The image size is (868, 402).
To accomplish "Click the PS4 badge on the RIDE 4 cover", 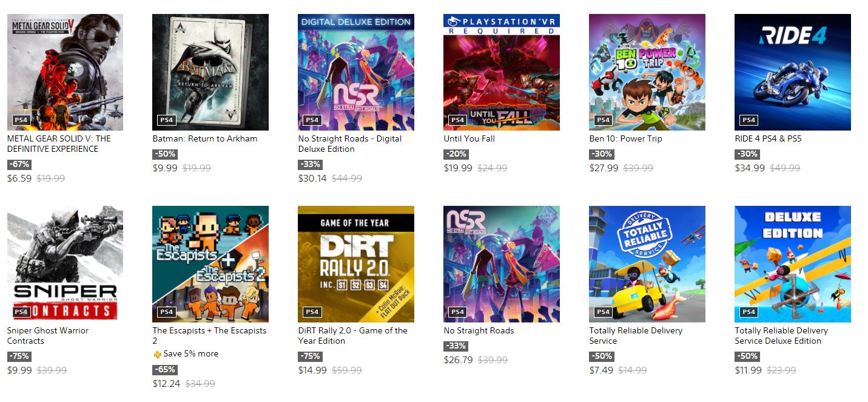I will [749, 120].
